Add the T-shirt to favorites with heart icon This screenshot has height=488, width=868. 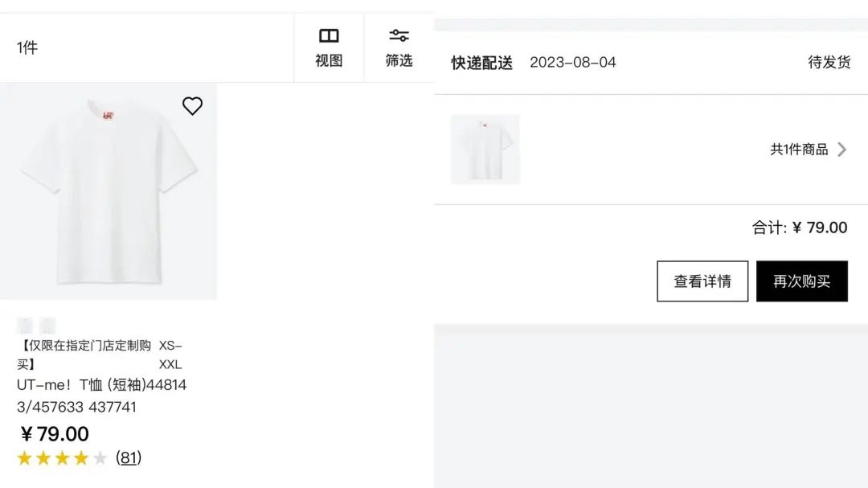point(192,106)
